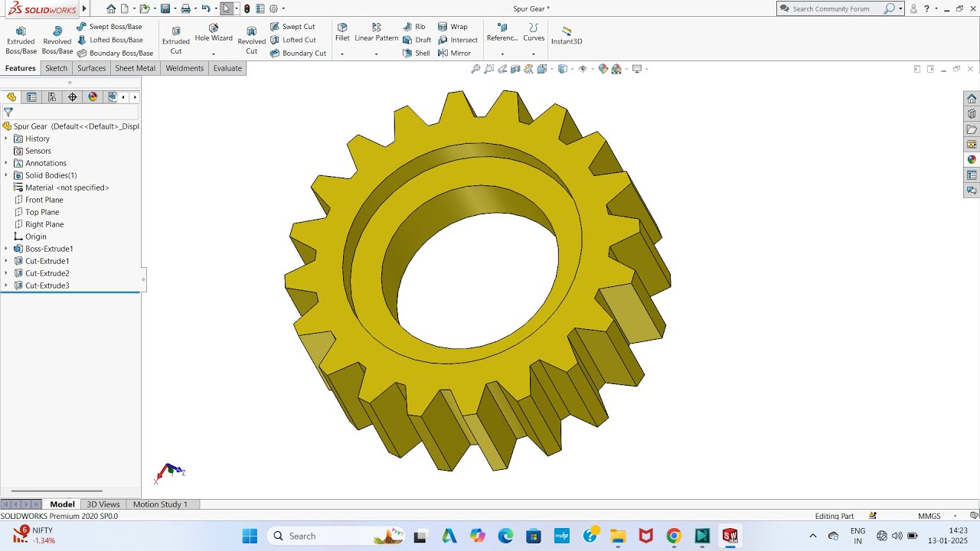Expand the History folder
The width and height of the screenshot is (980, 551).
point(6,139)
